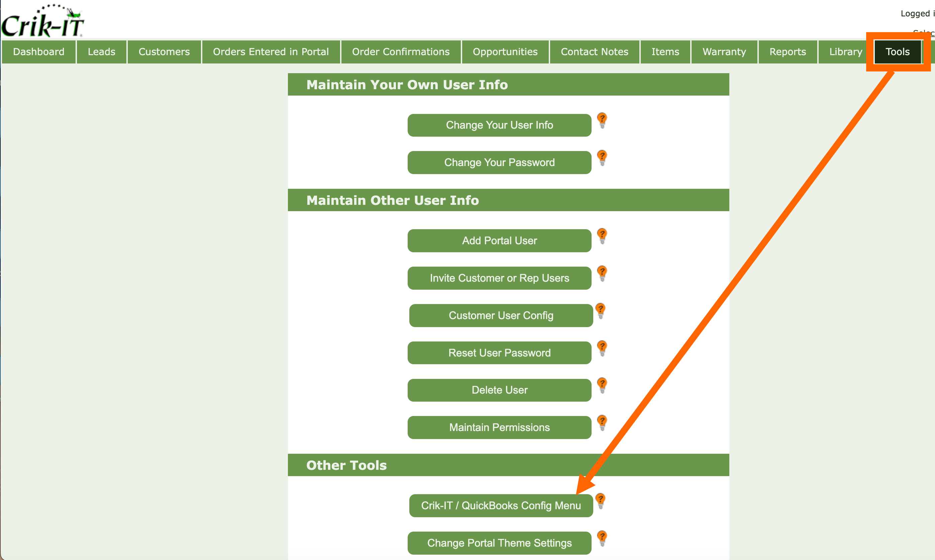Image resolution: width=935 pixels, height=560 pixels.
Task: Go to Order Confirmations tab
Action: pos(401,52)
